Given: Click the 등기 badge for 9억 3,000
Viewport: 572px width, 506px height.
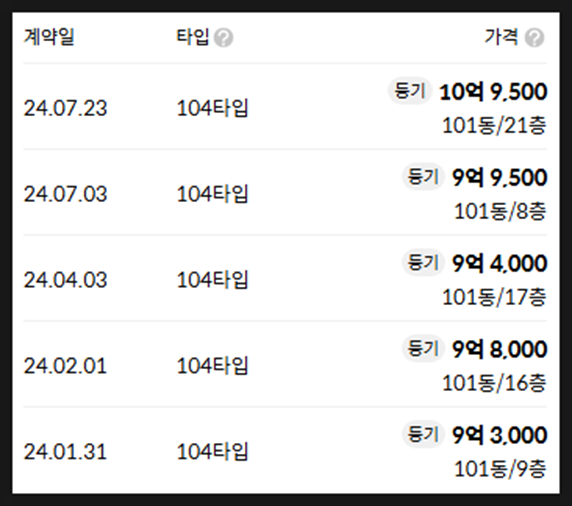Looking at the screenshot, I should click(423, 434).
